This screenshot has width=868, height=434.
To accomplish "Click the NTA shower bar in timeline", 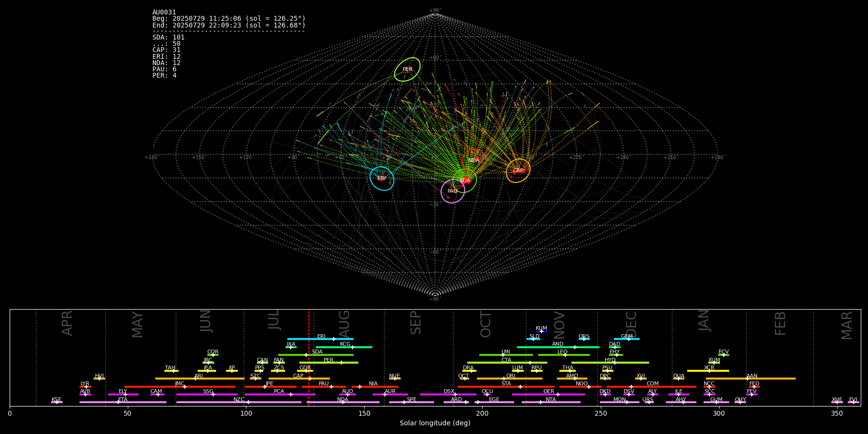I will click(551, 402).
